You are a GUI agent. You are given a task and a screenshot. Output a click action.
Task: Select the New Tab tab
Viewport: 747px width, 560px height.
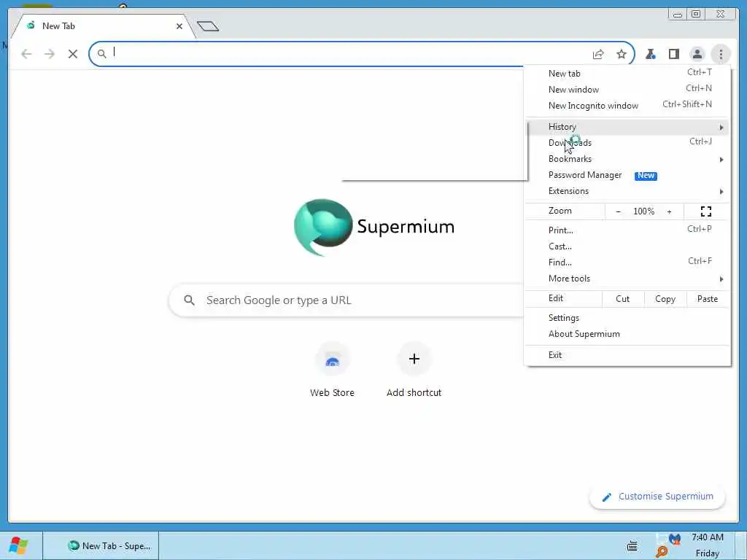pos(102,26)
